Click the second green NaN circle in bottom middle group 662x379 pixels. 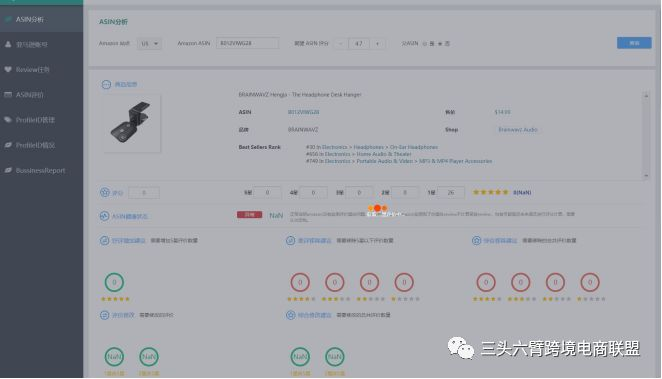[335, 357]
